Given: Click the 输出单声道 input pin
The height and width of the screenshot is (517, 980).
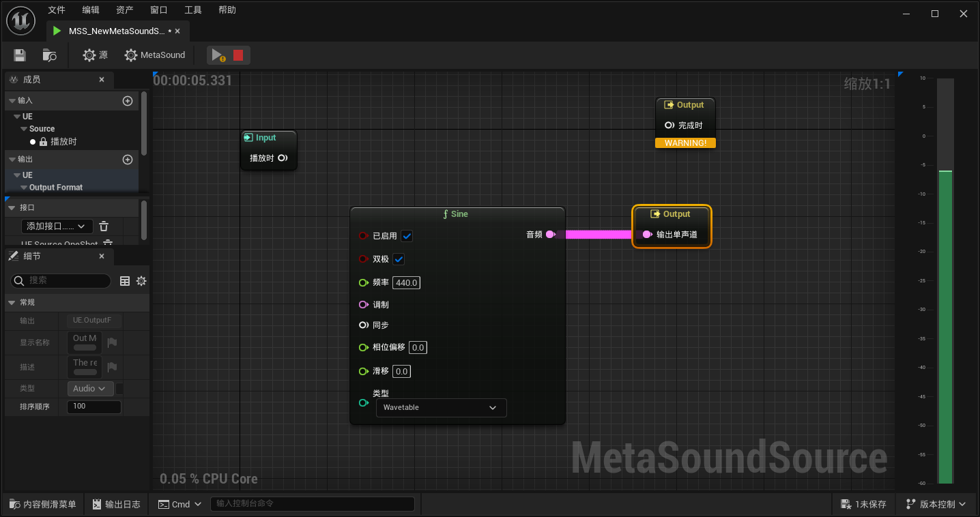Looking at the screenshot, I should (x=647, y=235).
